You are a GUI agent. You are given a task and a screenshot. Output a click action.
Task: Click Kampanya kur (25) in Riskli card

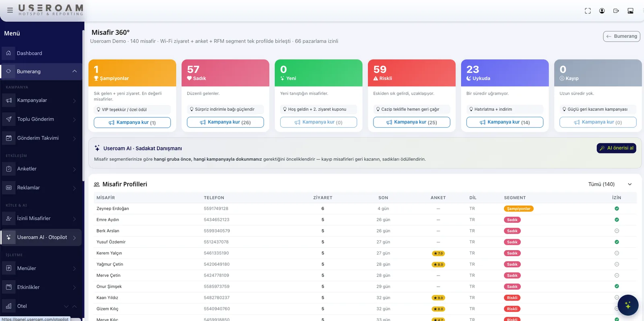coord(412,122)
